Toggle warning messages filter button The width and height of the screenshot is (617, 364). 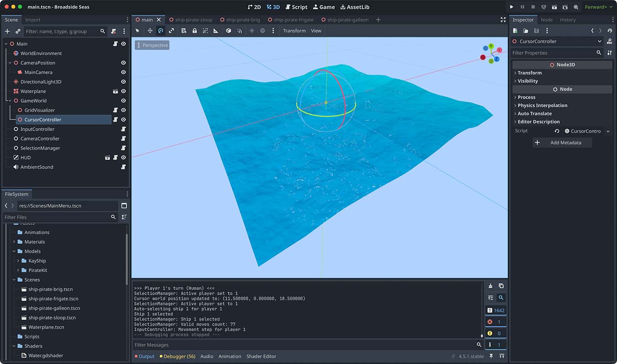click(x=495, y=333)
